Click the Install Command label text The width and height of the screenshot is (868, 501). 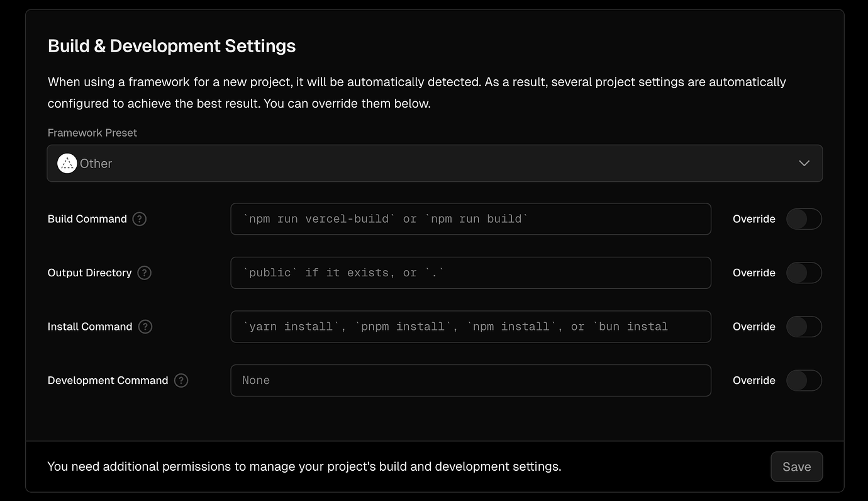[x=90, y=327]
